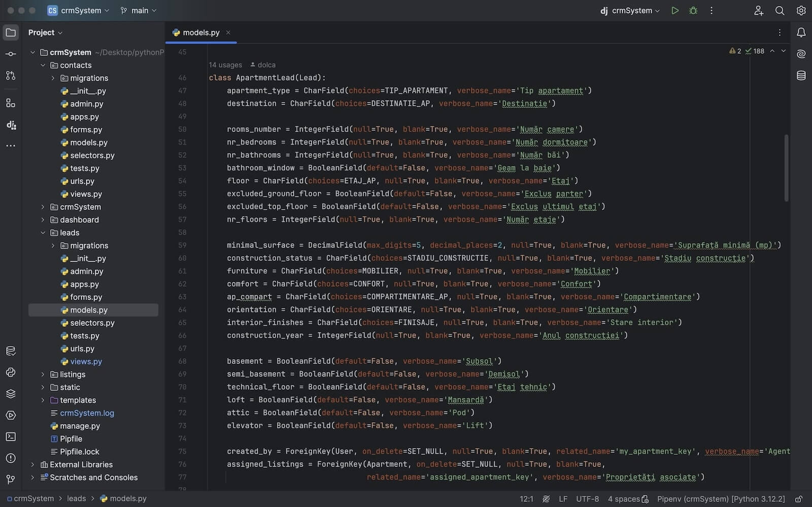Open the Problems tool window

pos(11,458)
